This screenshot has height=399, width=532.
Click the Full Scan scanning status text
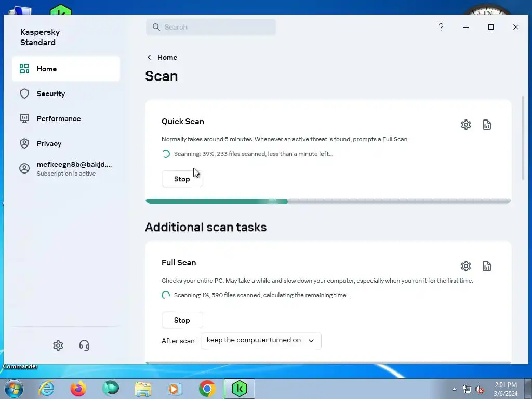click(262, 295)
